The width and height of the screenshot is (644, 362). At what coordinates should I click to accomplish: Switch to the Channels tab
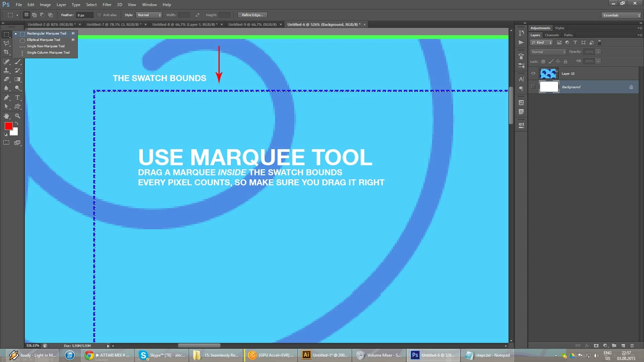552,35
